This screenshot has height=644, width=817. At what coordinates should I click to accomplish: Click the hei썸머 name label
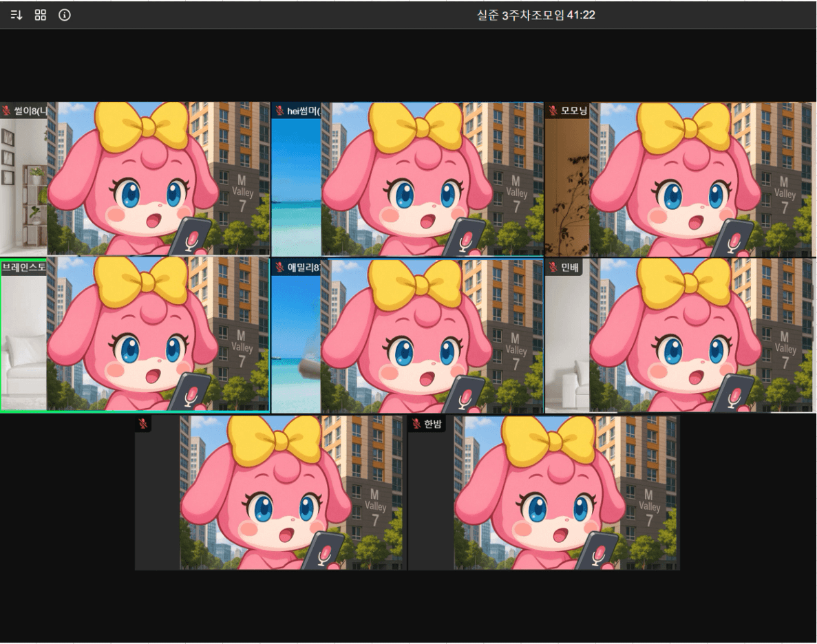(x=304, y=111)
